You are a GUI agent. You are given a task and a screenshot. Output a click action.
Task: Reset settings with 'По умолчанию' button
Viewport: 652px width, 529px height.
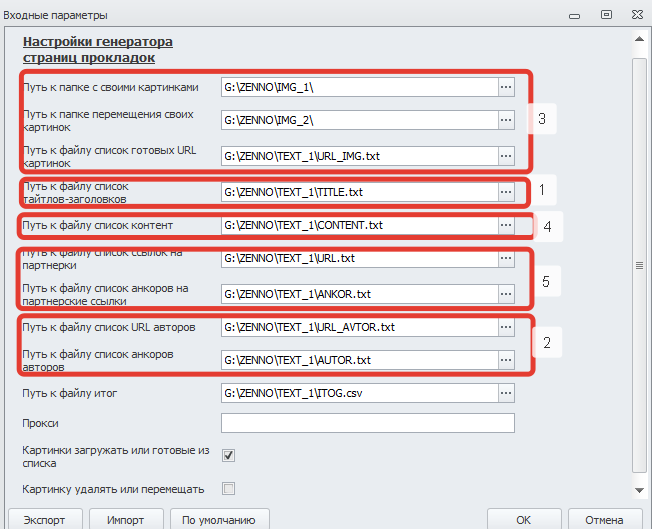219,520
